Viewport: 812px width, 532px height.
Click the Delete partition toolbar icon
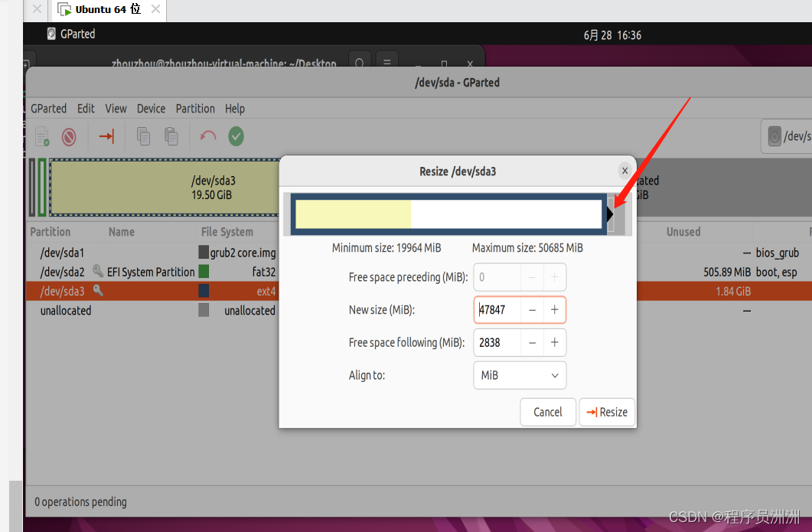(x=69, y=137)
